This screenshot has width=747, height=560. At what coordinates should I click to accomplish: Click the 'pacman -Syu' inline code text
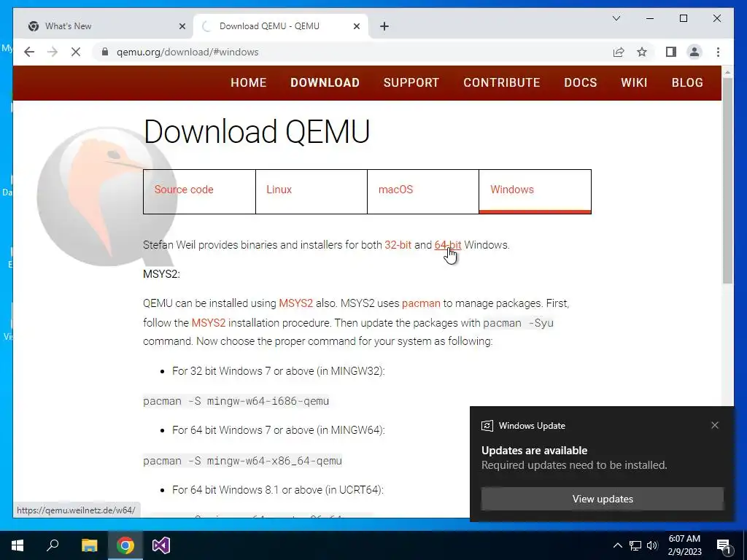[x=519, y=323]
